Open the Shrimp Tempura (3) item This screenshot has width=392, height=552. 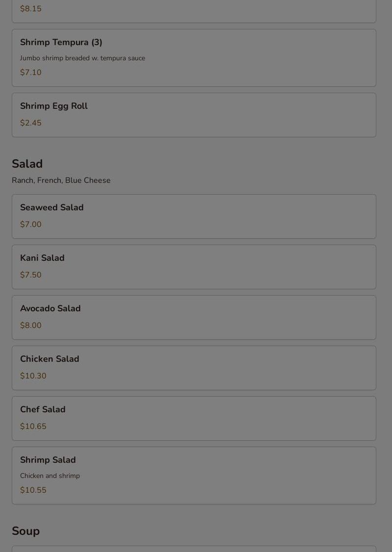(x=61, y=43)
